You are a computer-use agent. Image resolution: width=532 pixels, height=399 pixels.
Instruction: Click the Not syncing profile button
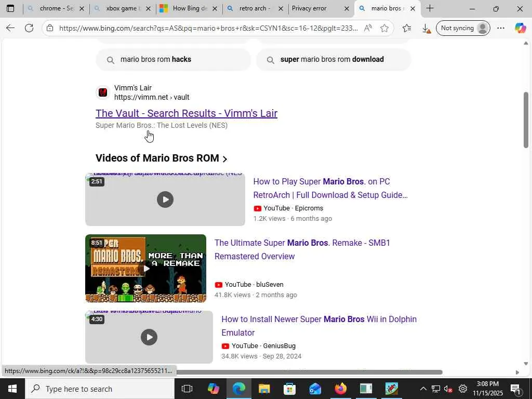[463, 28]
